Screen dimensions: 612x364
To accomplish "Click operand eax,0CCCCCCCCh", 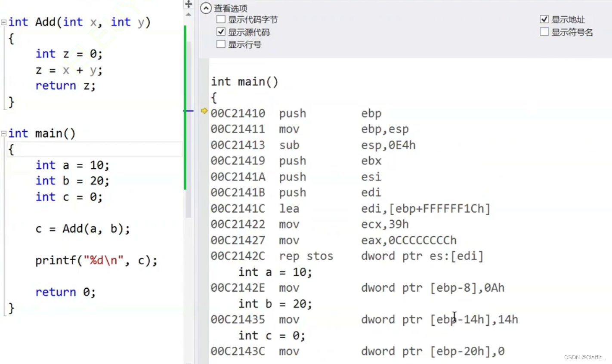I will [409, 241].
